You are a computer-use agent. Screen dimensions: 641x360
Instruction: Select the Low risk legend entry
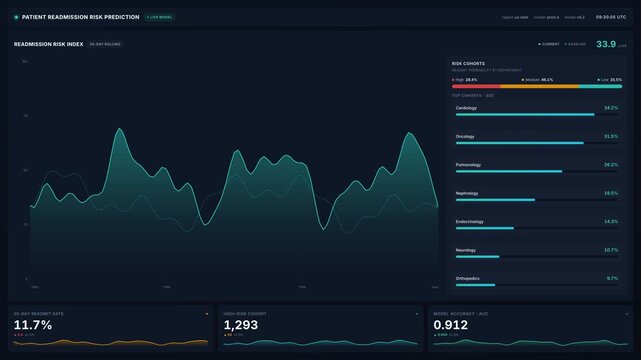(610, 80)
